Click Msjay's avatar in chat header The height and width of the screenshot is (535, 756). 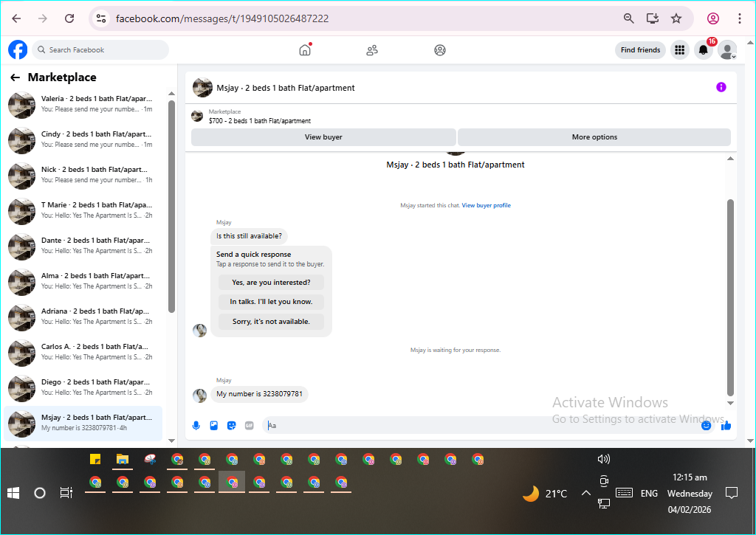(x=202, y=88)
